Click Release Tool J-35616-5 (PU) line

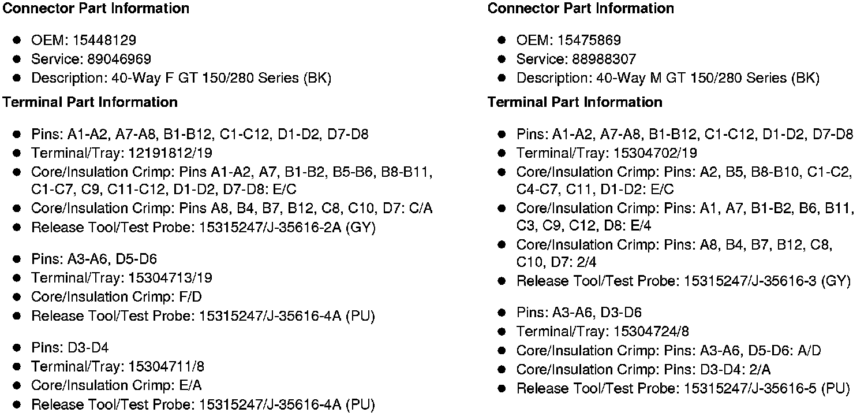(x=683, y=389)
